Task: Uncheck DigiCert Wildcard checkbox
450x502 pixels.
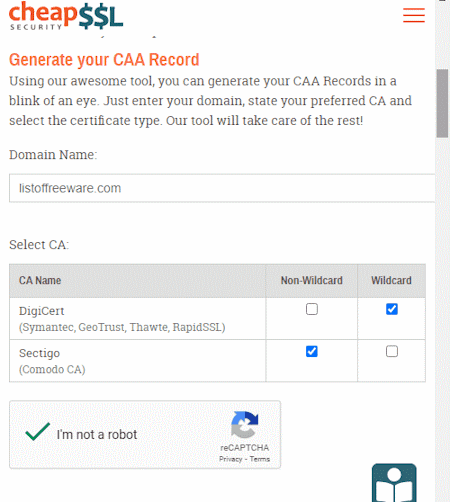Action: click(x=392, y=309)
